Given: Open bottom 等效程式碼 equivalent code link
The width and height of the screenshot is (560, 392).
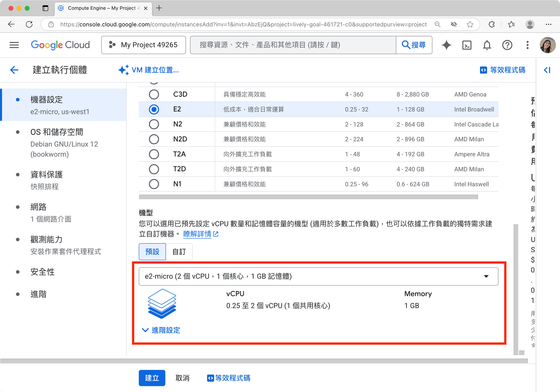Looking at the screenshot, I should tap(229, 378).
